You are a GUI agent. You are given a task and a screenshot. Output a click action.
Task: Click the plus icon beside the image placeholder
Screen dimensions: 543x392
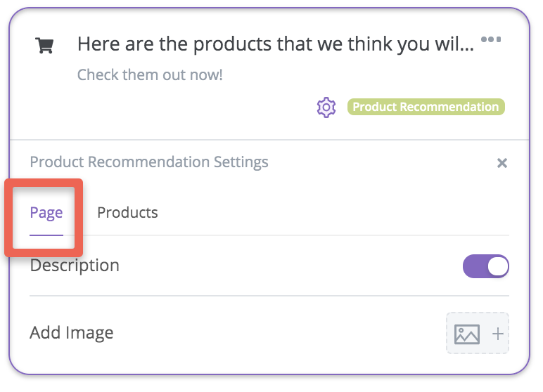click(498, 334)
